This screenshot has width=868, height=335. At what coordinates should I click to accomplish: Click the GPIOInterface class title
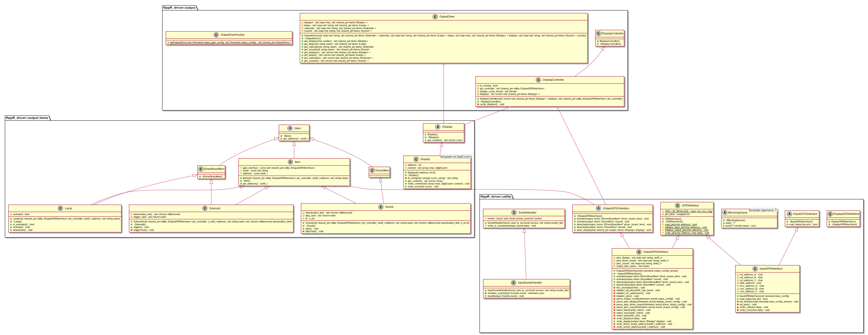pyautogui.click(x=690, y=206)
